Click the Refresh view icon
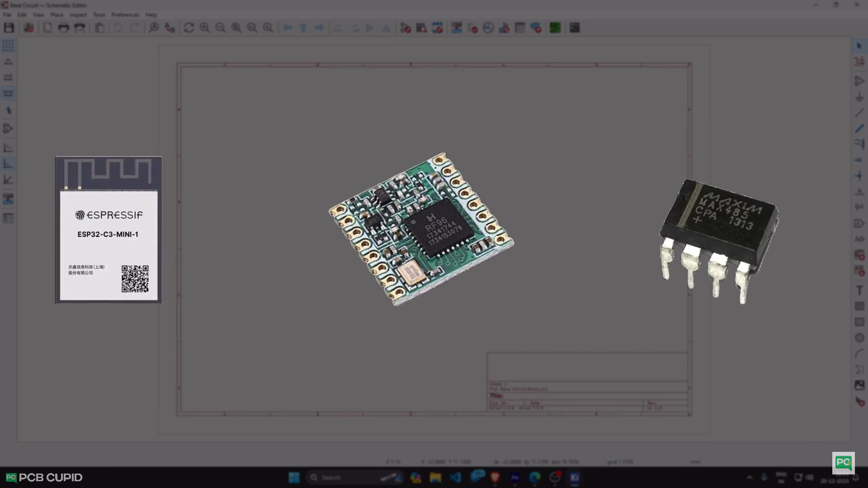This screenshot has width=868, height=488. coord(189,28)
